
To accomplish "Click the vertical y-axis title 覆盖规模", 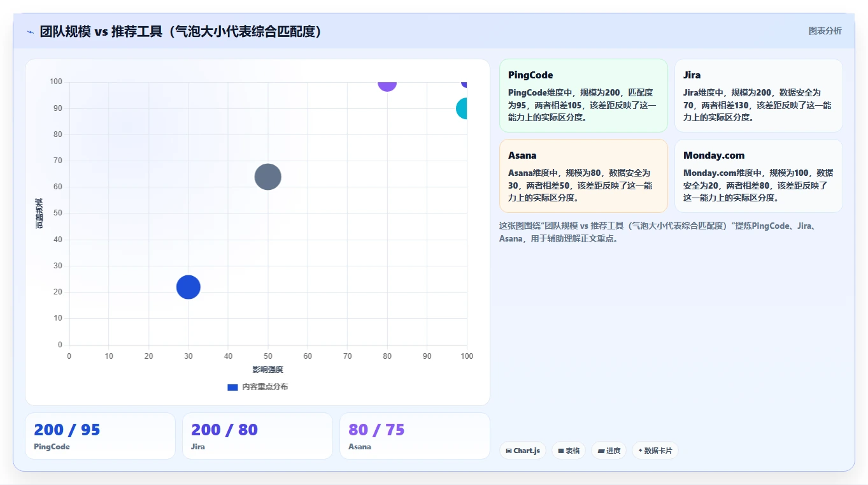I will click(x=39, y=214).
